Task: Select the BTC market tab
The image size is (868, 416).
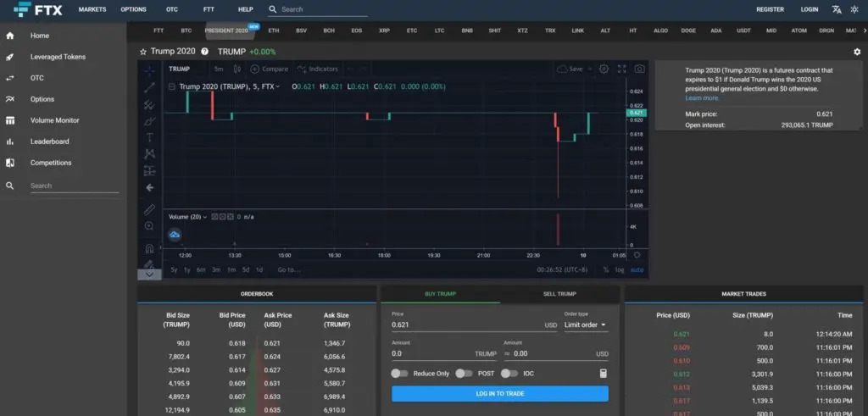Action: (186, 31)
